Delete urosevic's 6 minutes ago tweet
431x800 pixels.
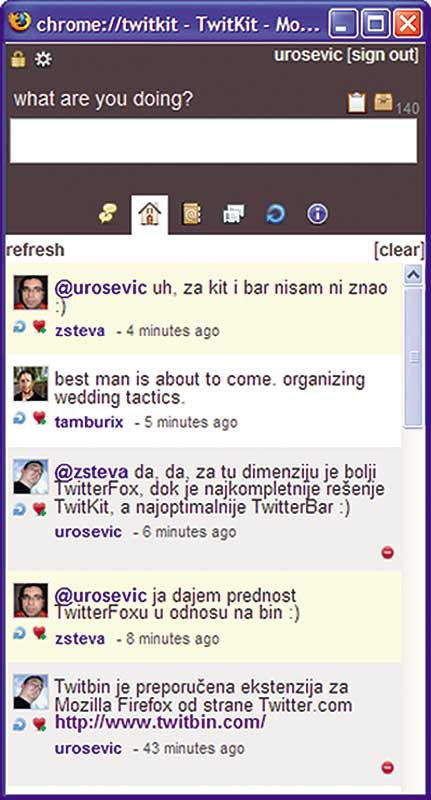(388, 552)
